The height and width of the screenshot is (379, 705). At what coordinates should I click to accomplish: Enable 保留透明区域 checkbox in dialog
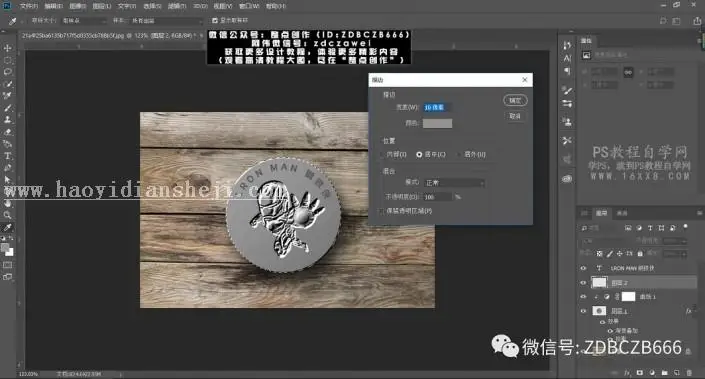[382, 211]
